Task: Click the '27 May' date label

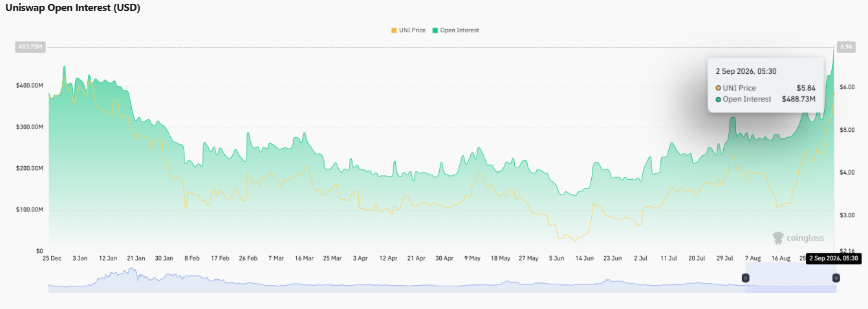Action: coord(528,258)
